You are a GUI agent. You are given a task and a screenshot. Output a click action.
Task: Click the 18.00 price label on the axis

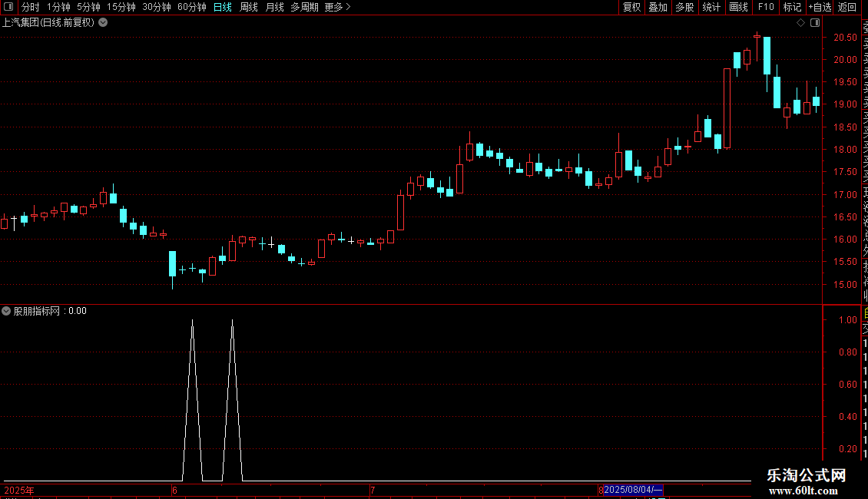(x=845, y=150)
